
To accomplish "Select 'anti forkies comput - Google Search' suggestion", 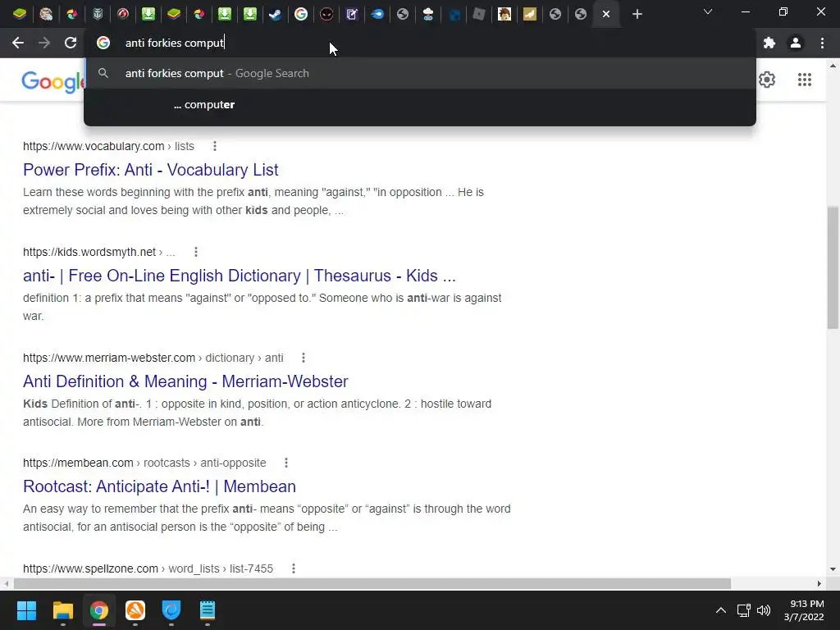I will (x=420, y=73).
